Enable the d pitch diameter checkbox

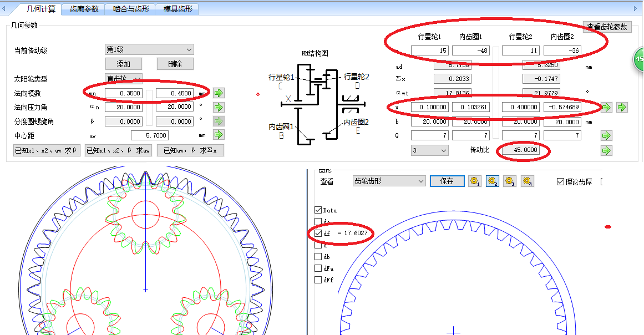pyautogui.click(x=318, y=245)
